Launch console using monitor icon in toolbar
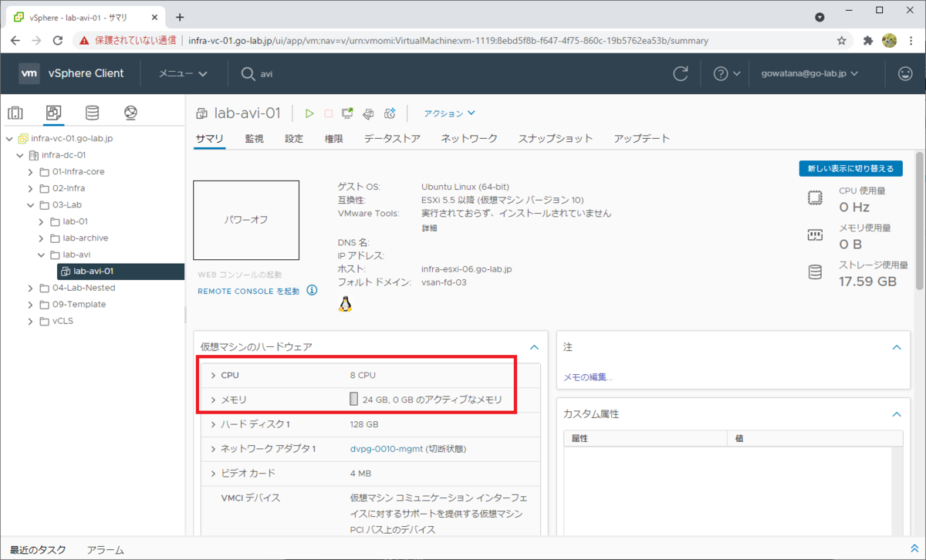This screenshot has width=926, height=560. 347,113
